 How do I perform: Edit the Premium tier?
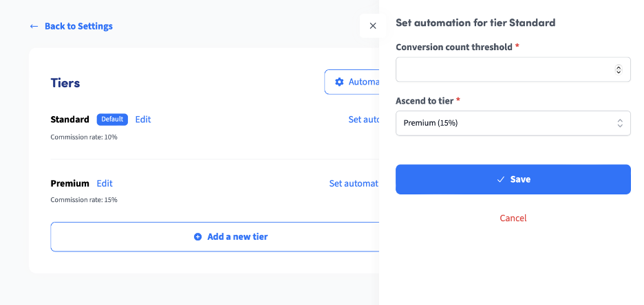point(105,183)
